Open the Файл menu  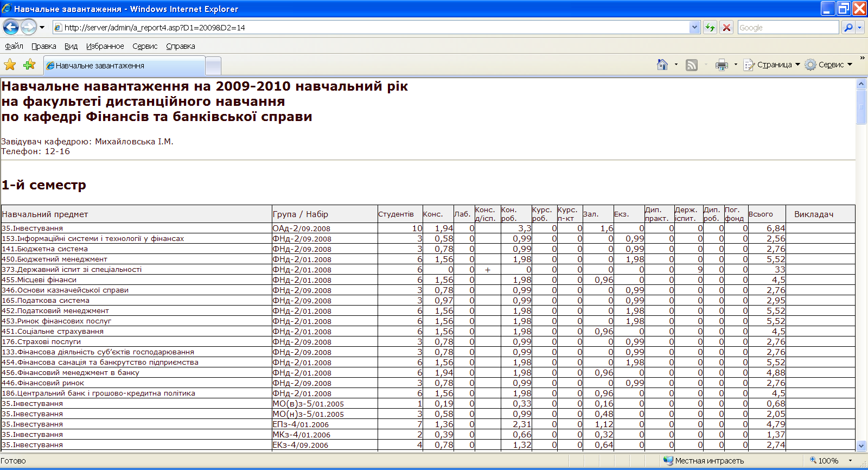click(14, 46)
